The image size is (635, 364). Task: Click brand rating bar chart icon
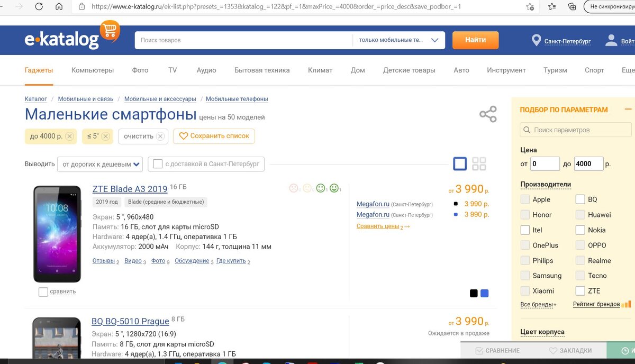coord(626,304)
